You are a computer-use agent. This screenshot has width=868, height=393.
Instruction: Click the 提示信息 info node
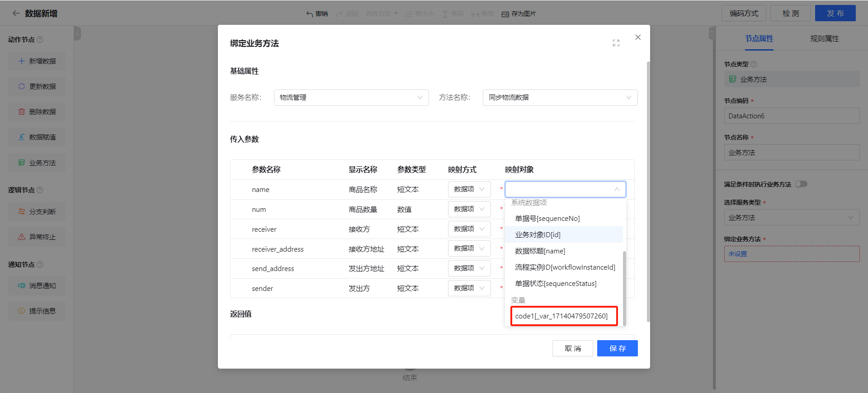point(37,311)
